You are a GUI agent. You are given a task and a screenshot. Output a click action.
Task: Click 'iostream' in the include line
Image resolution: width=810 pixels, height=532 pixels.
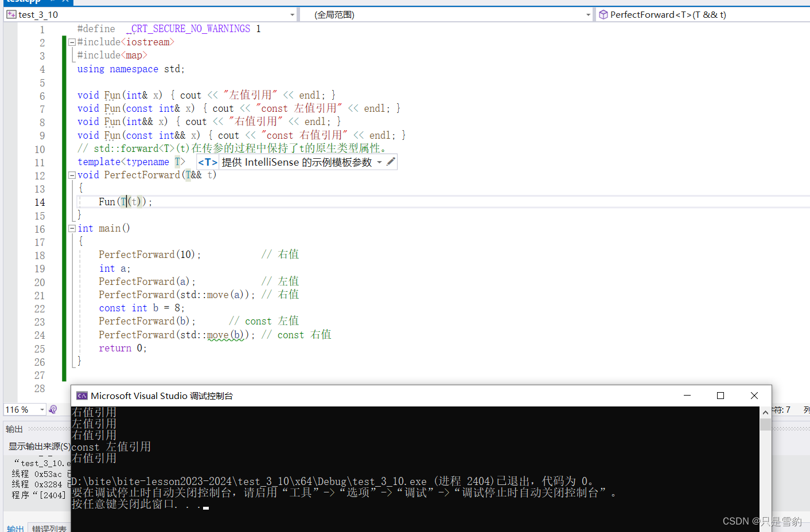(148, 42)
